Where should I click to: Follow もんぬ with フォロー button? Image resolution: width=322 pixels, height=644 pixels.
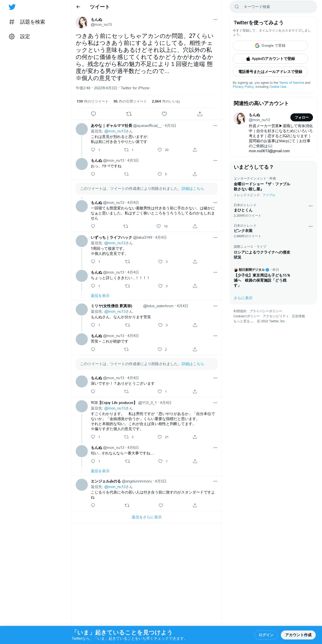(301, 117)
